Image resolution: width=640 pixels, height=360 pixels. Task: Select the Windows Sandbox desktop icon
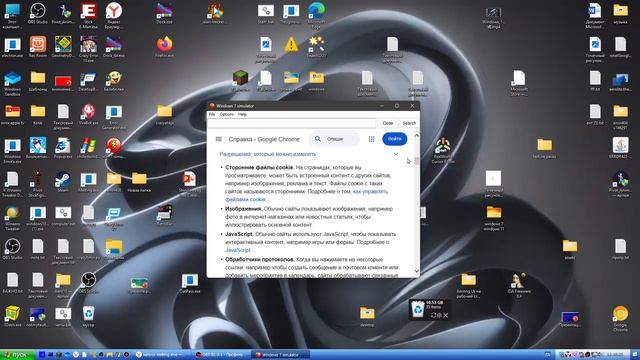pyautogui.click(x=12, y=84)
